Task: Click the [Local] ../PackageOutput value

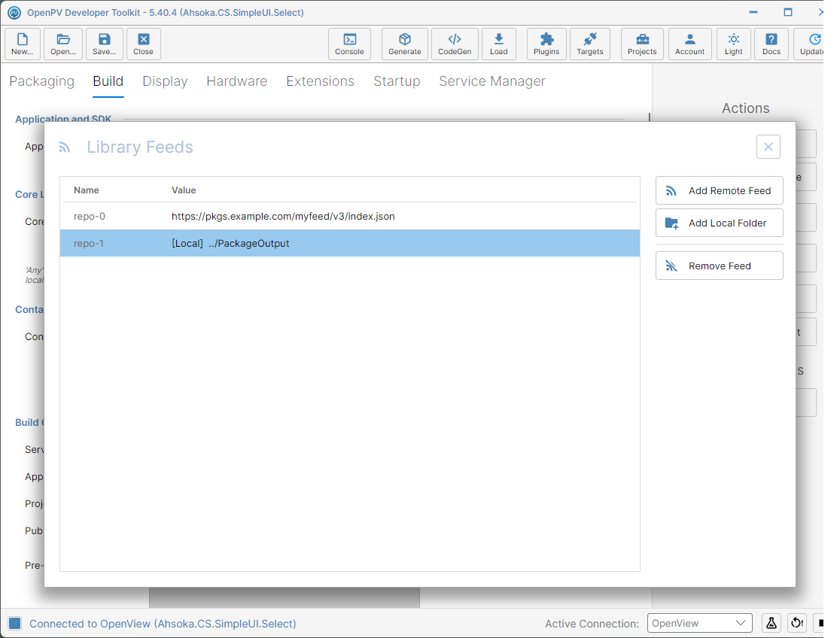Action: pyautogui.click(x=230, y=243)
